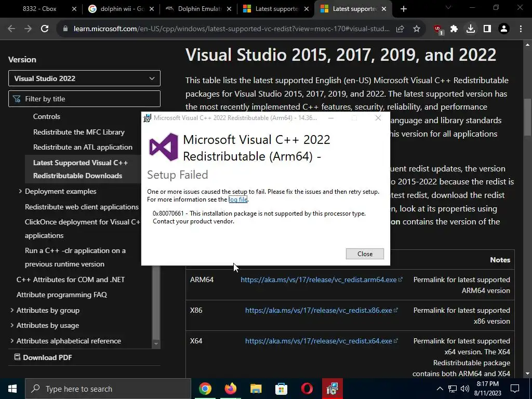This screenshot has width=532, height=399.
Task: Minimize the Visual C++ setup dialog
Action: pyautogui.click(x=331, y=118)
